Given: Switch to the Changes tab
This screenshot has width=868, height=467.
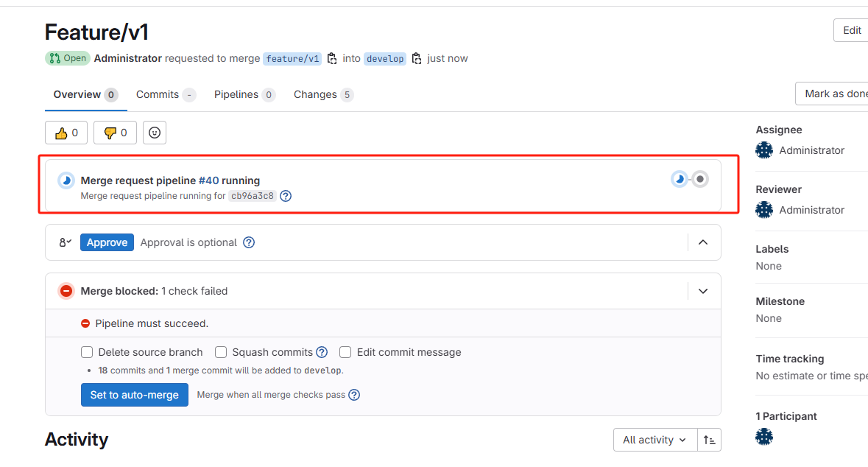Looking at the screenshot, I should pos(323,95).
